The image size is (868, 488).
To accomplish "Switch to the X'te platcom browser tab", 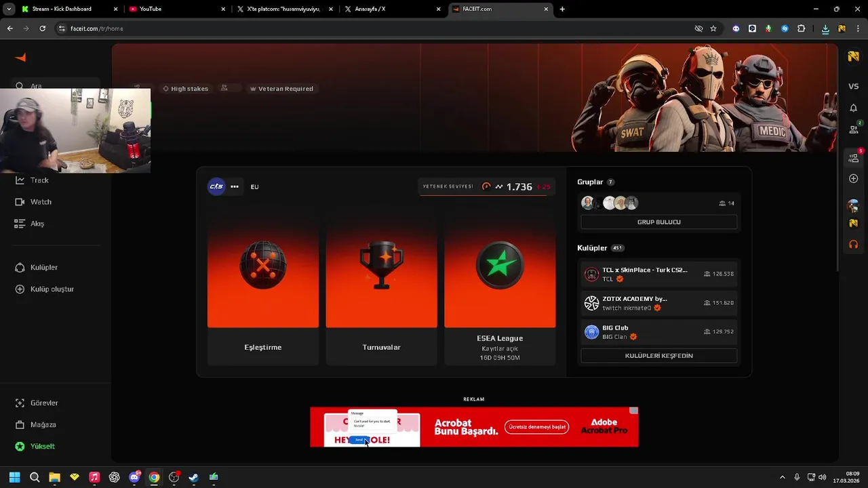I will coord(283,9).
